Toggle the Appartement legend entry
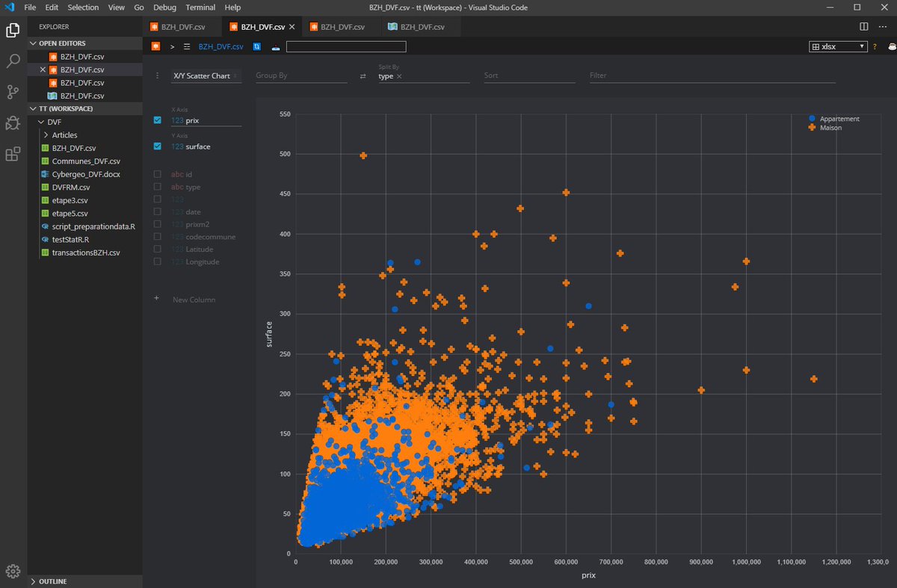897x588 pixels. [x=834, y=119]
